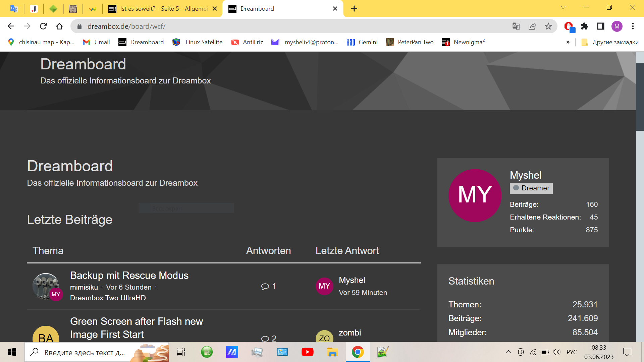
Task: Expand hidden bookmarks overflow arrow
Action: 568,42
